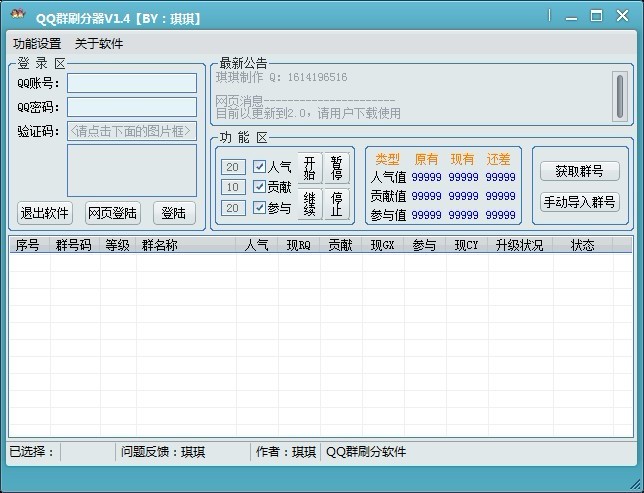Click the 人气值 row label

click(388, 177)
